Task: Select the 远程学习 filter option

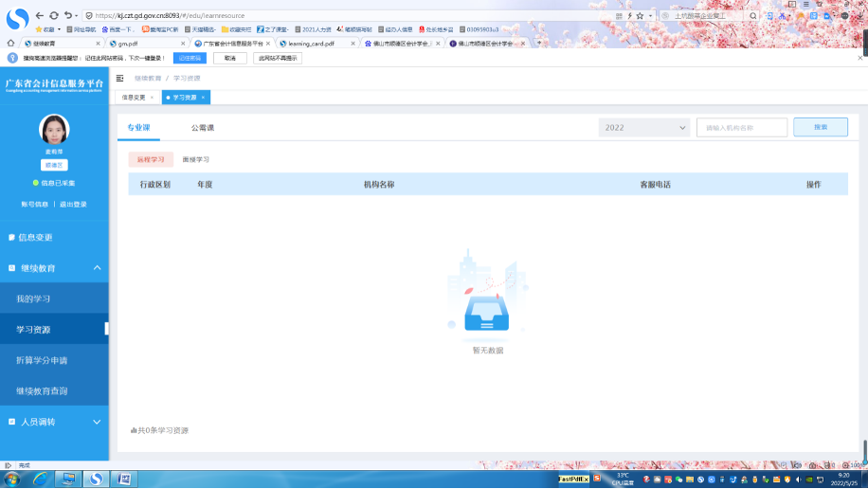Action: (x=151, y=159)
